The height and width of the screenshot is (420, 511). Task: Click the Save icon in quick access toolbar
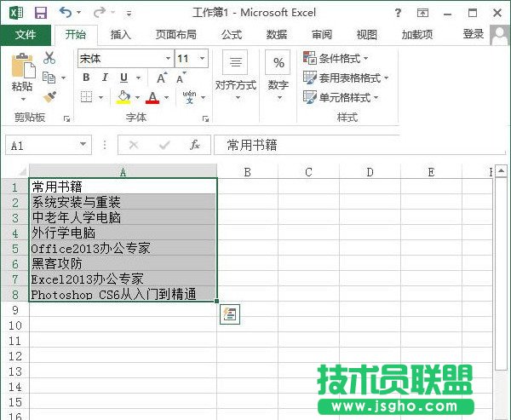[x=41, y=13]
